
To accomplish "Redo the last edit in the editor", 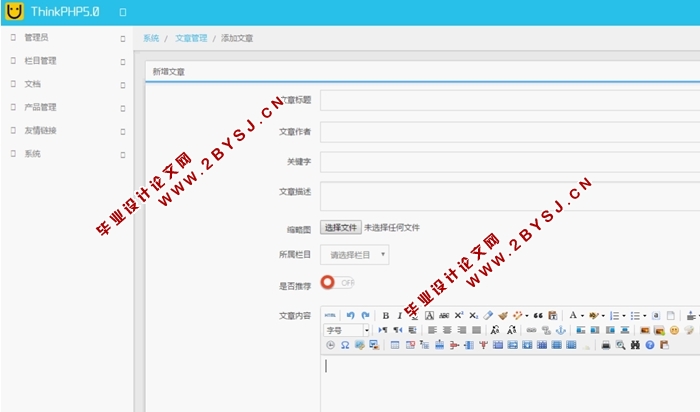I will tap(365, 316).
